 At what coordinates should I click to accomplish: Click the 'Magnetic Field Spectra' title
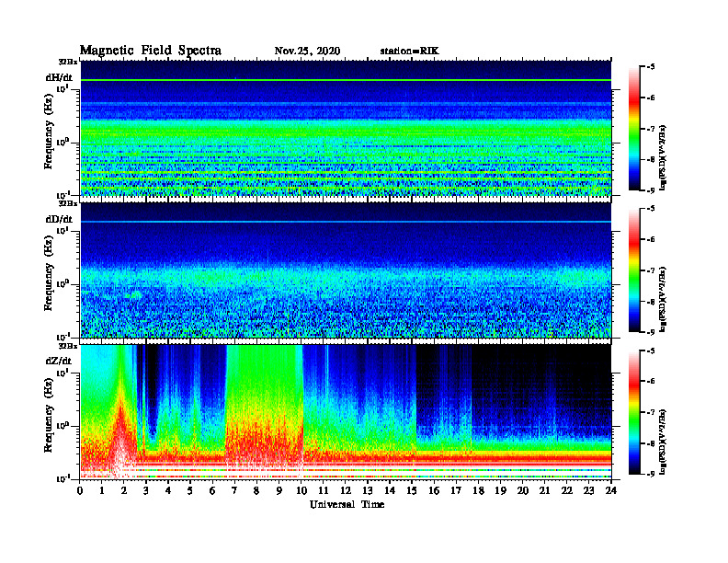(x=151, y=51)
